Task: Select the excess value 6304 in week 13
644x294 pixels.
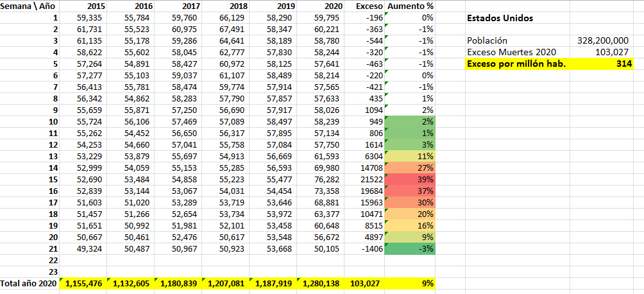Action: (364, 156)
